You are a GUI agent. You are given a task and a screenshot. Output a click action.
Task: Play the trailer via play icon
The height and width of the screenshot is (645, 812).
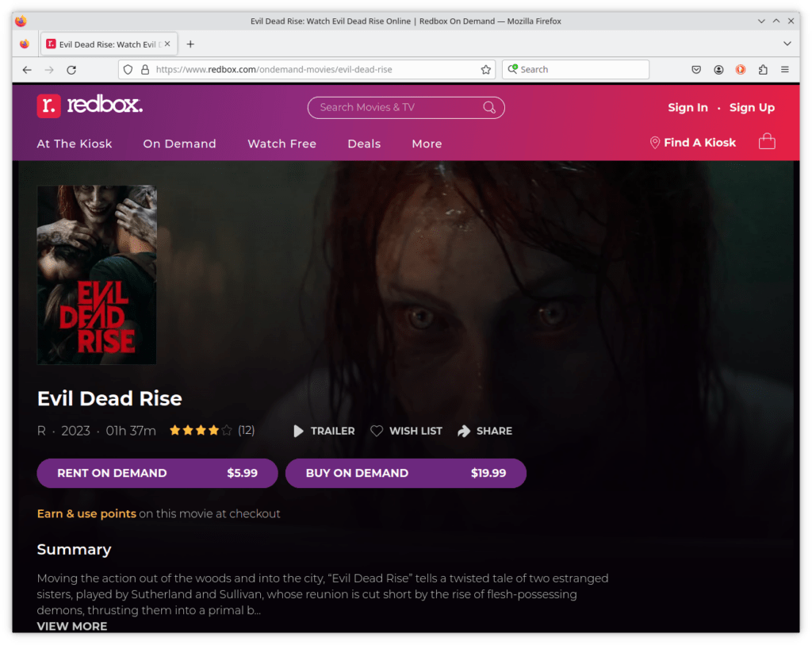point(298,431)
